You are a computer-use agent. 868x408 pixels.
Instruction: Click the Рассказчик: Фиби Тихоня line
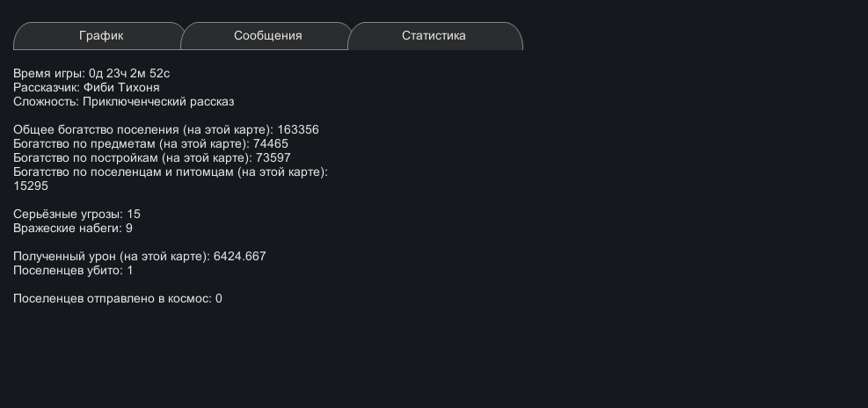[x=86, y=88]
